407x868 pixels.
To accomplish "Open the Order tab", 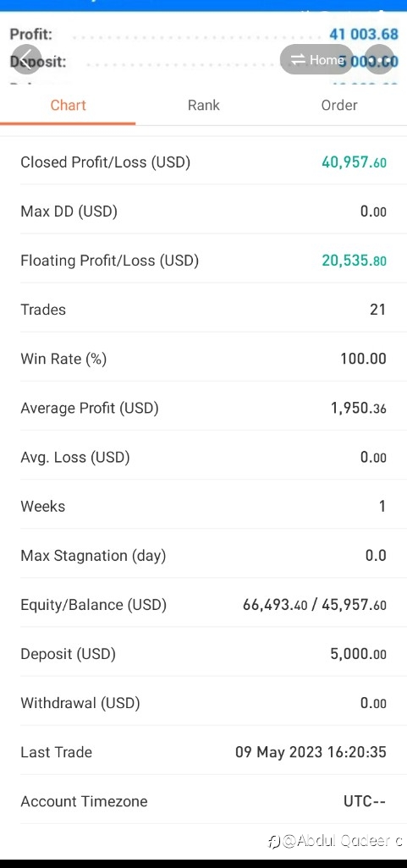I will pos(339,105).
